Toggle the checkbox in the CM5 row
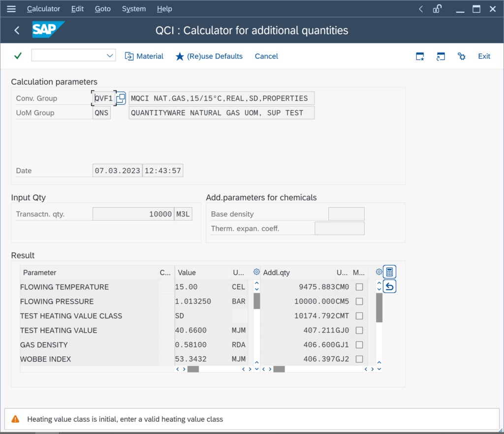Viewport: 504px width, 434px height. (x=359, y=301)
